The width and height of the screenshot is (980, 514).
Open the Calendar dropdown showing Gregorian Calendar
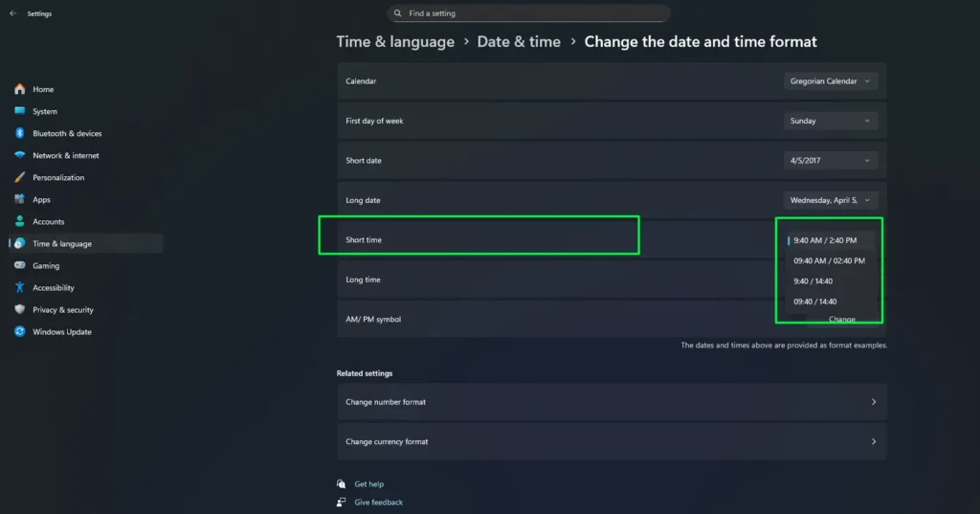831,81
